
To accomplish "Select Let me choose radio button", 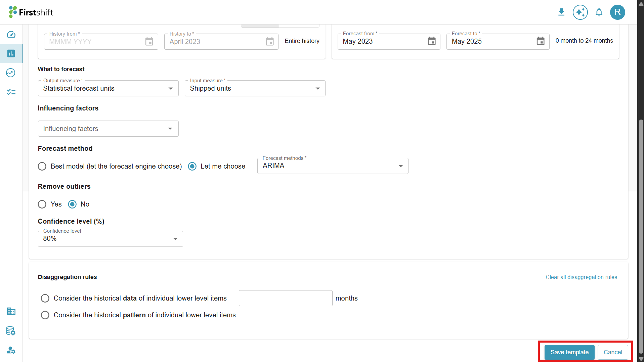I will tap(192, 166).
